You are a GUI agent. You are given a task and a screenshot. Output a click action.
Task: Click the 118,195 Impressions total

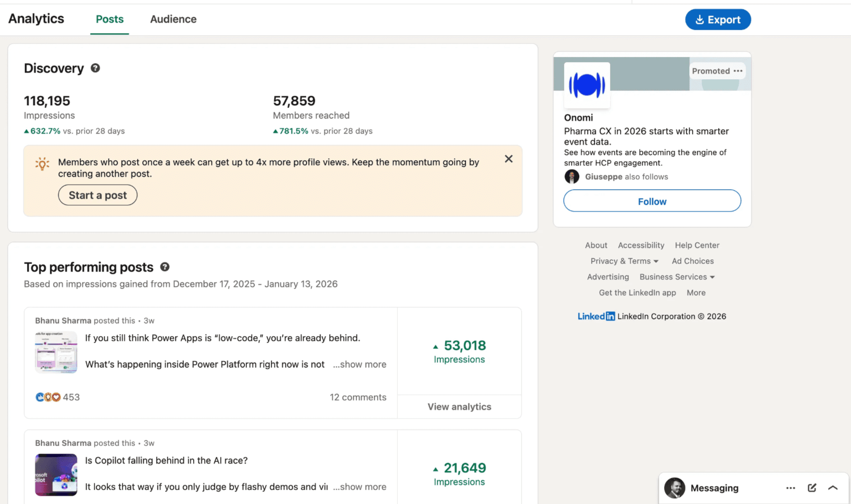(47, 101)
